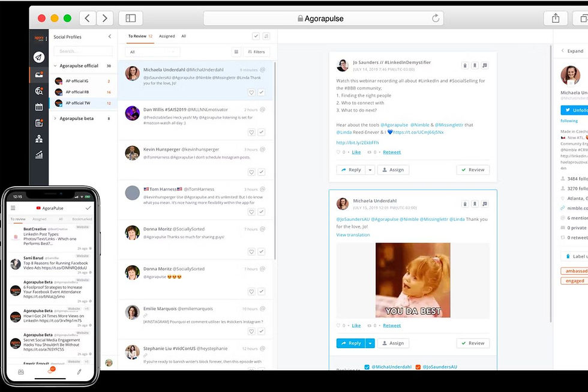Open the Inbox icon in dark sidebar

pyautogui.click(x=39, y=74)
